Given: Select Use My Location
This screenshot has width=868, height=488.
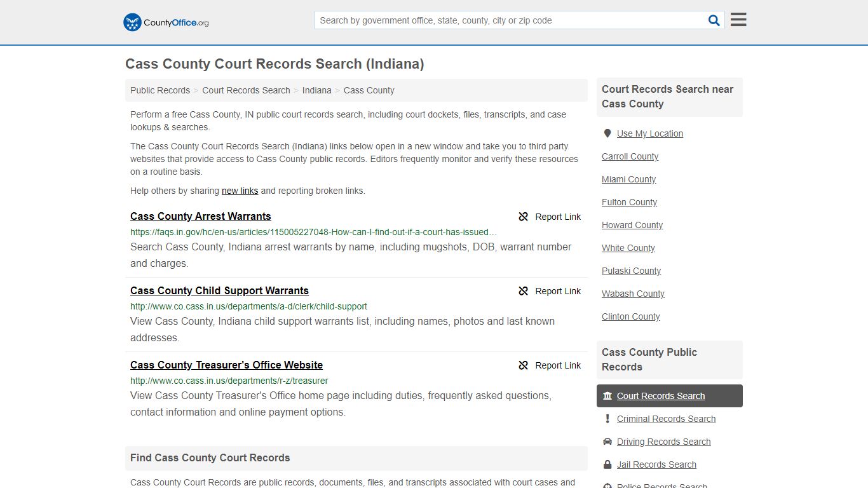Looking at the screenshot, I should click(650, 133).
